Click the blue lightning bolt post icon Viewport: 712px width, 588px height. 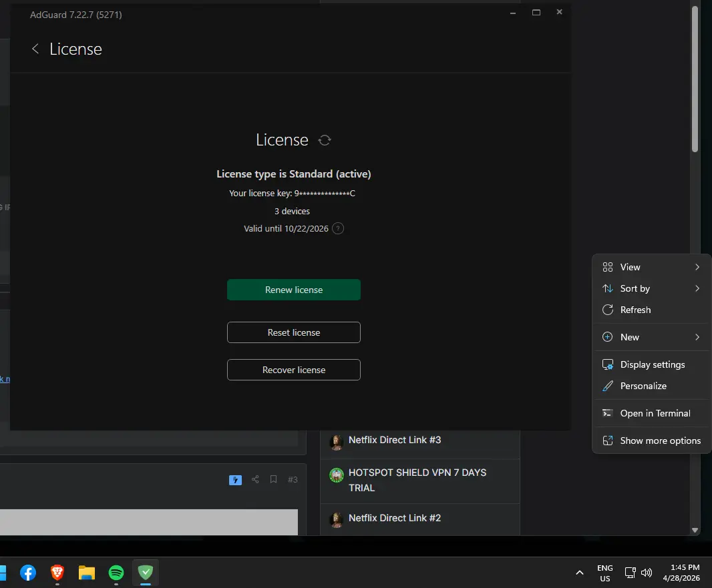[235, 480]
